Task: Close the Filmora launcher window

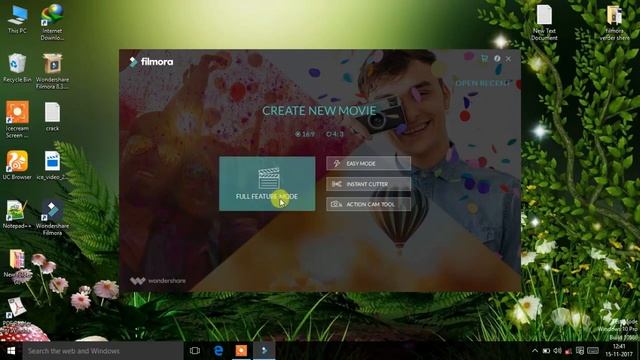Action: [508, 59]
